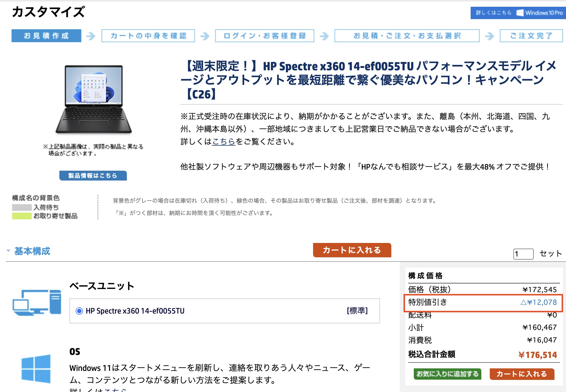Open 製品情報はこちら button
The width and height of the screenshot is (566, 392).
[x=93, y=175]
